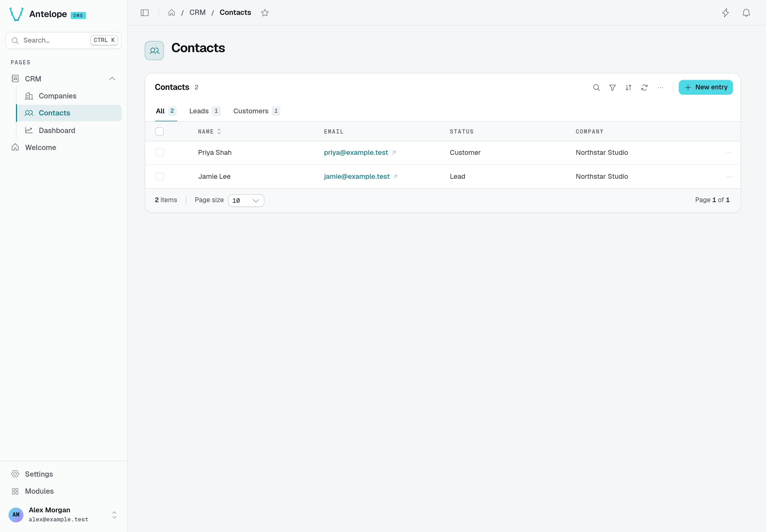Collapse the CRM sidebar group

112,79
